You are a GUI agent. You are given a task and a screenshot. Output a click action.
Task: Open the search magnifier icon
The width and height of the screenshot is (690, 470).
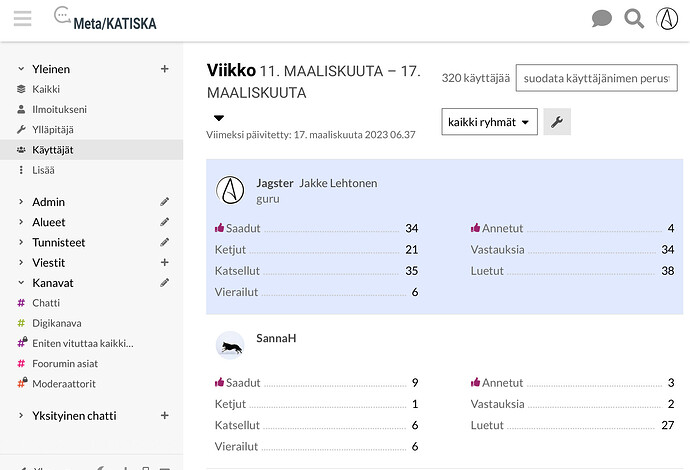[x=634, y=19]
